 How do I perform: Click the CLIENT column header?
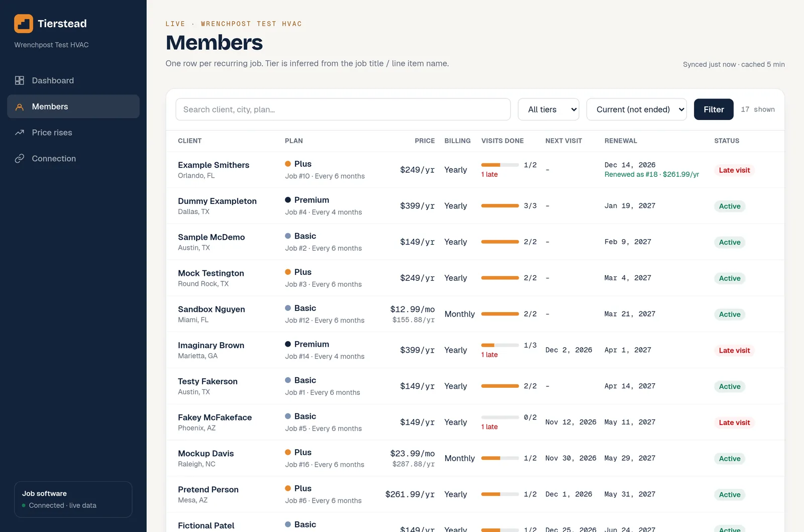click(190, 141)
